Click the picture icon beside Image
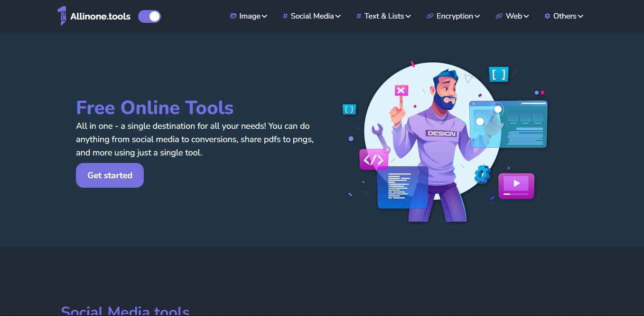Image resolution: width=644 pixels, height=316 pixels. [233, 16]
